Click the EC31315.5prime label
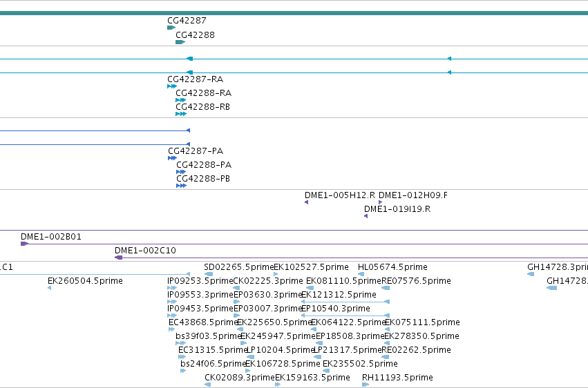The image size is (588, 388). pos(213,350)
